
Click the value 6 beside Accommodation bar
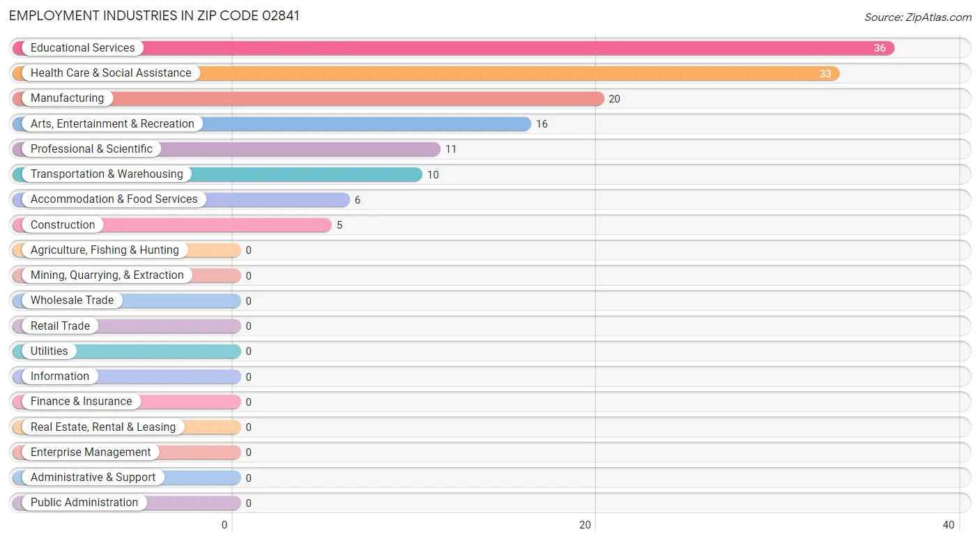coord(358,200)
